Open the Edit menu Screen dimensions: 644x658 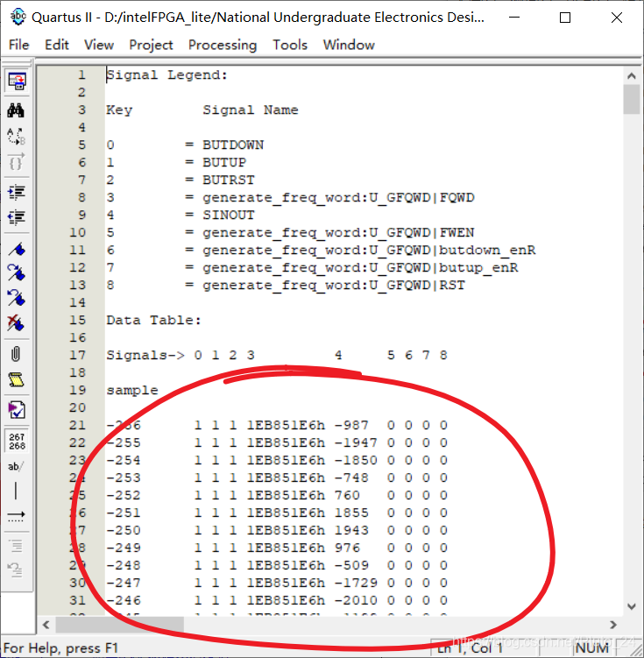[57, 45]
